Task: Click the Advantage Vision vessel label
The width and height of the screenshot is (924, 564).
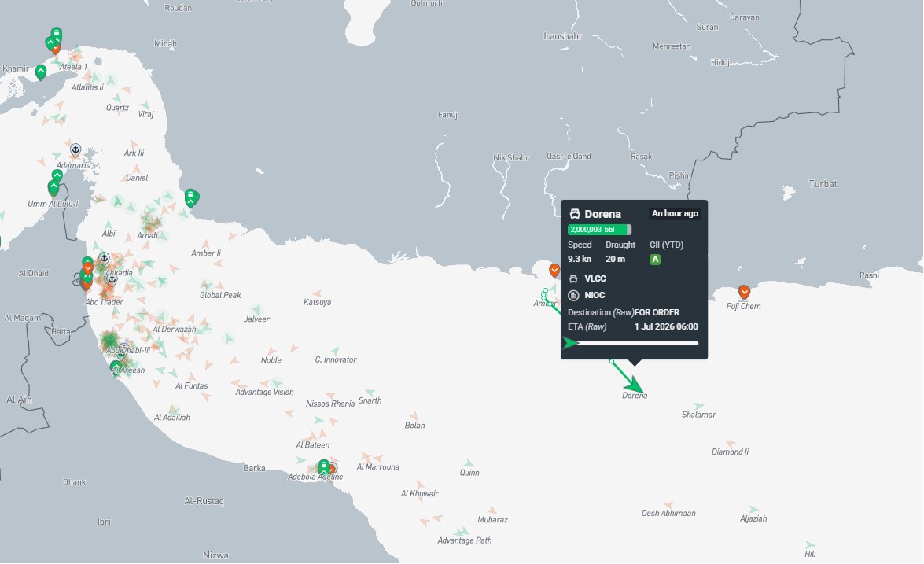Action: click(264, 392)
